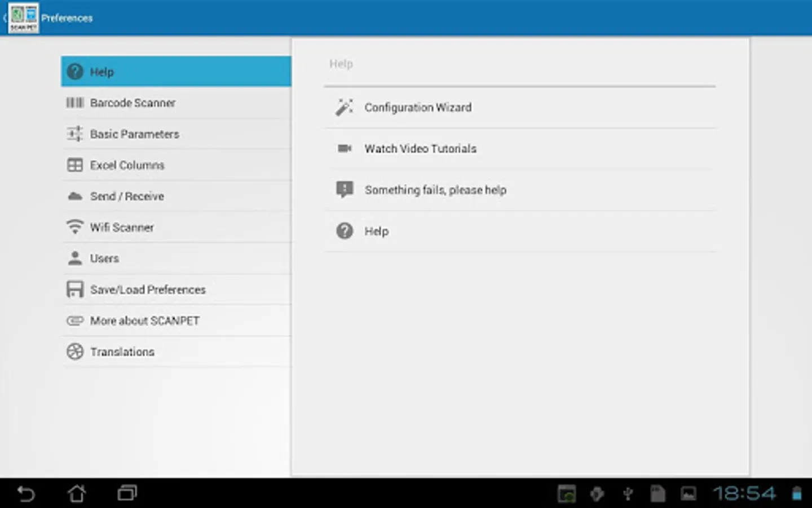Screen dimensions: 812x508
Task: Tap the Android home navigation button
Action: tap(77, 494)
